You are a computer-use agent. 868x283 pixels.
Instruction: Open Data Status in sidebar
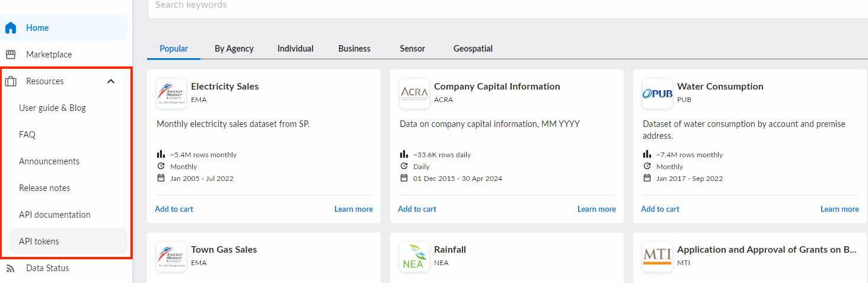64,268
